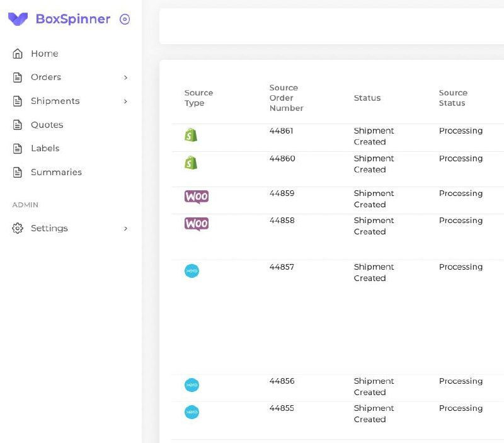Click the Home house icon
The width and height of the screenshot is (504, 443).
point(18,54)
